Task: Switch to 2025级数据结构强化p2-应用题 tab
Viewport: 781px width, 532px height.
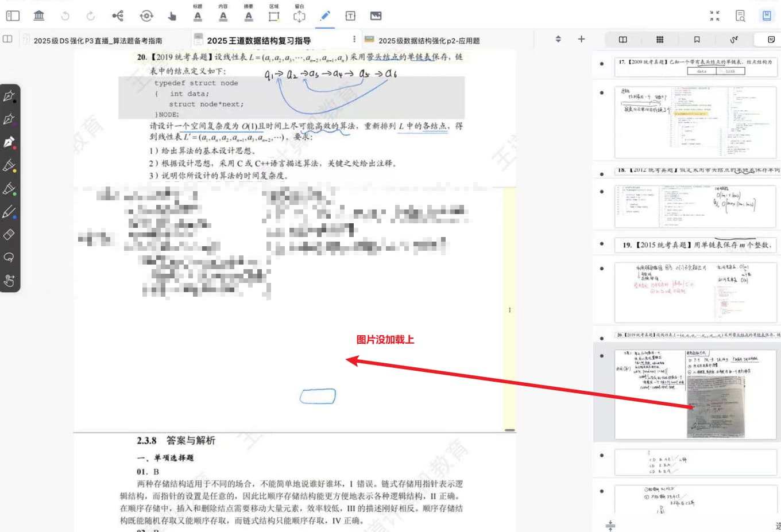Action: (428, 41)
